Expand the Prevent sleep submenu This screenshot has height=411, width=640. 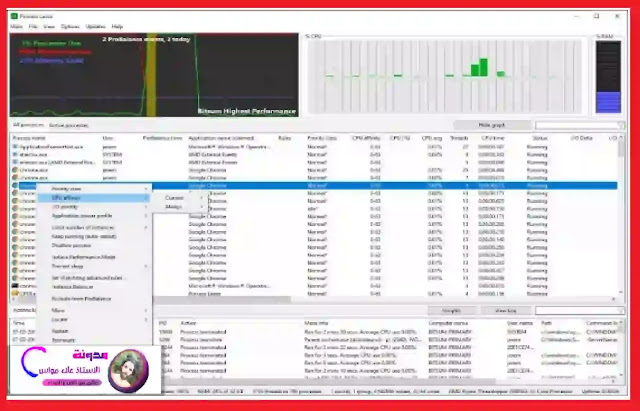[95, 266]
